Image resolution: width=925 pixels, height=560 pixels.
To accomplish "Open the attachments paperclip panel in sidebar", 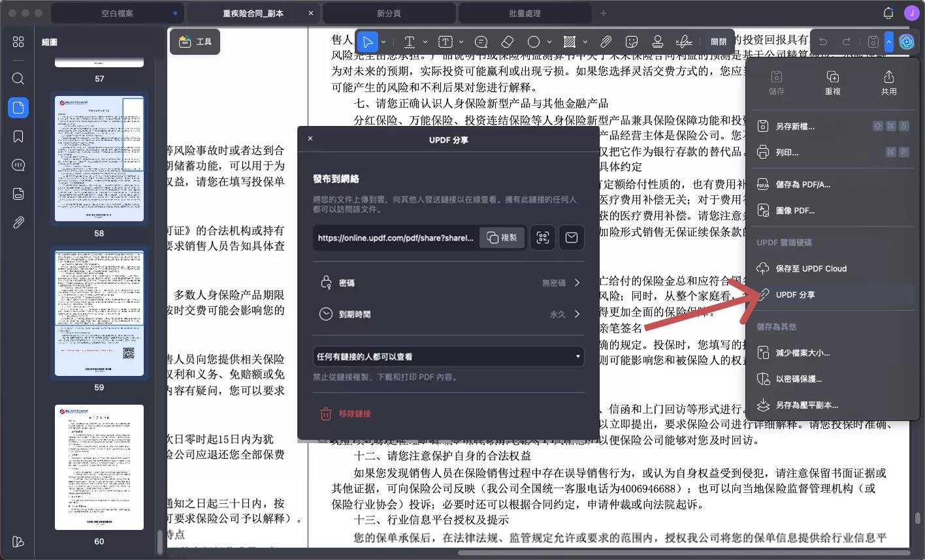I will click(x=18, y=223).
